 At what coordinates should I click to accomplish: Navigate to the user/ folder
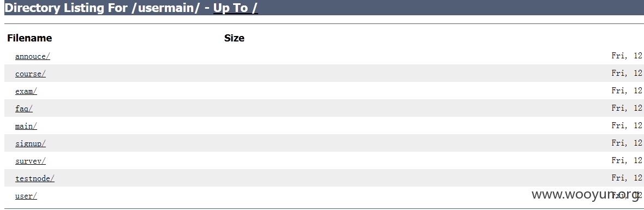[26, 196]
